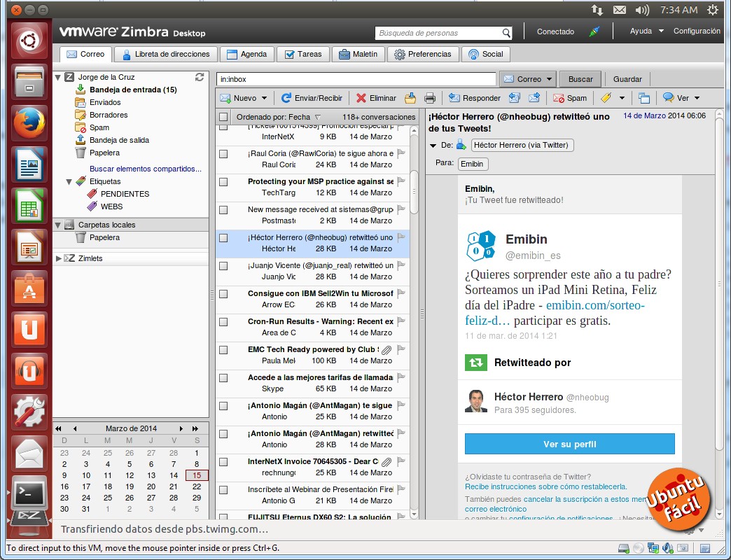Check the Héctor Herrero retweet message checkbox

point(223,237)
